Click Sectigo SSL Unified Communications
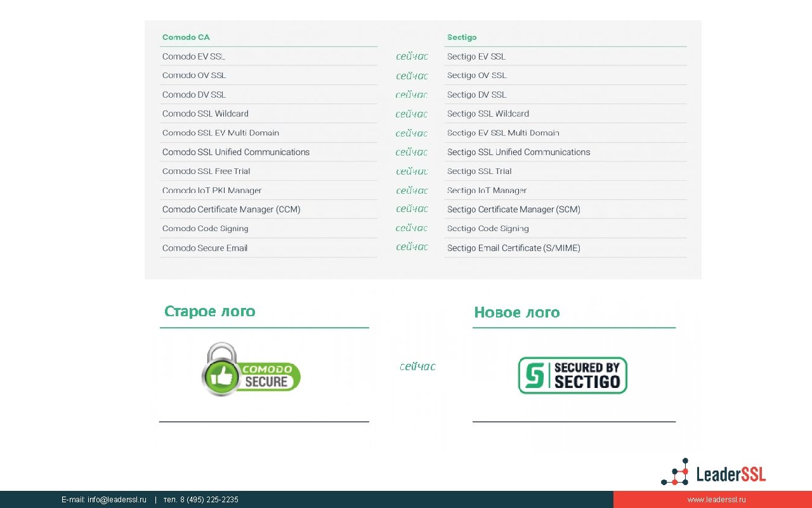Image resolution: width=812 pixels, height=508 pixels. click(x=518, y=152)
